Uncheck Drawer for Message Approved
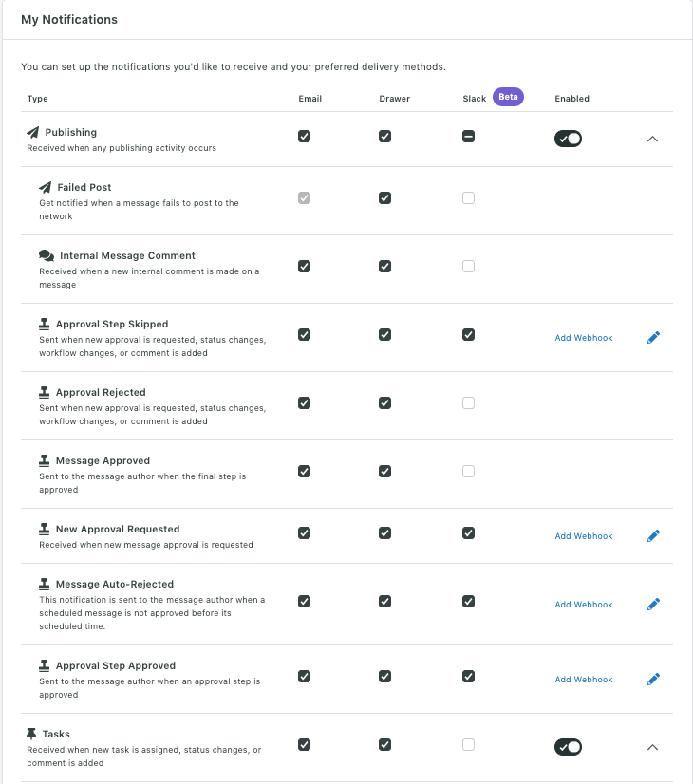 point(384,471)
